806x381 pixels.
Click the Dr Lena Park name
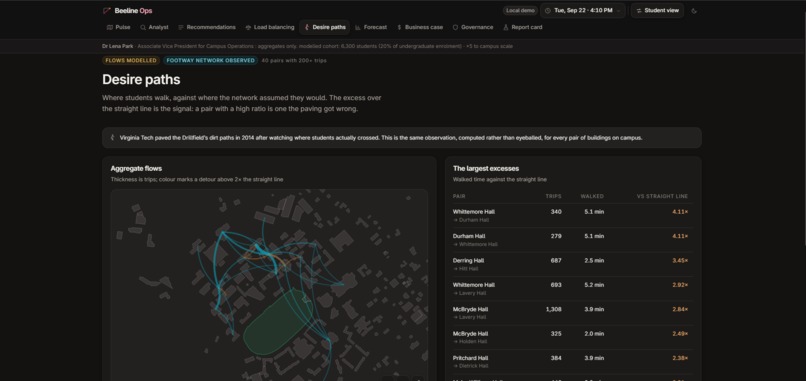[118, 46]
